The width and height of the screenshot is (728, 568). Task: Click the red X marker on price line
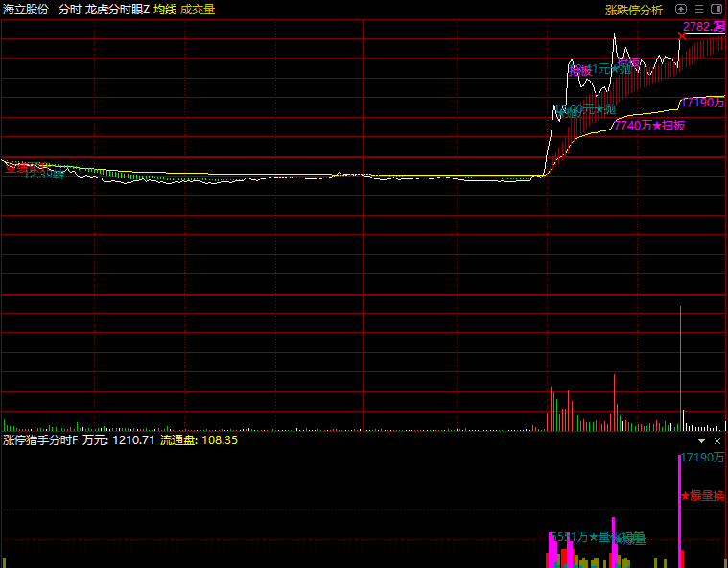[682, 36]
